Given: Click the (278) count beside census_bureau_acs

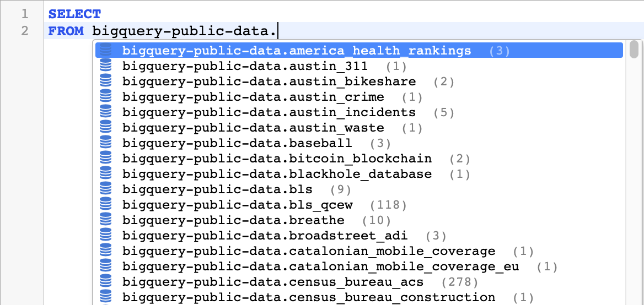Looking at the screenshot, I should tap(460, 282).
